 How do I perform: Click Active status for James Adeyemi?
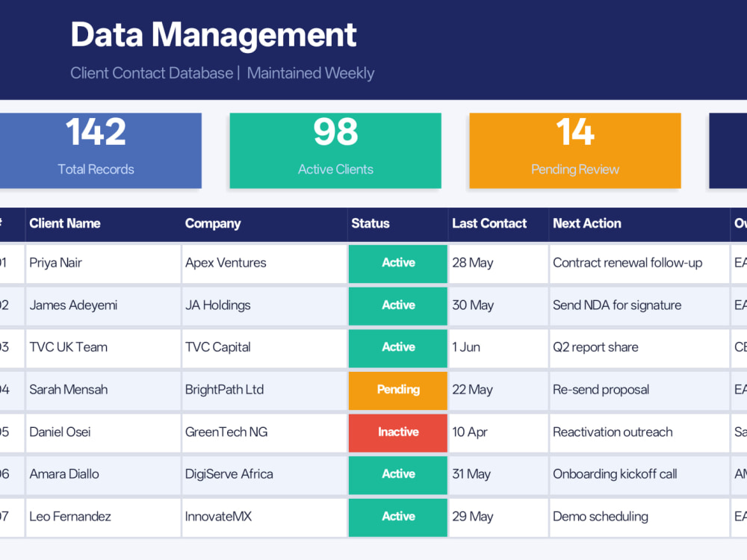point(398,305)
